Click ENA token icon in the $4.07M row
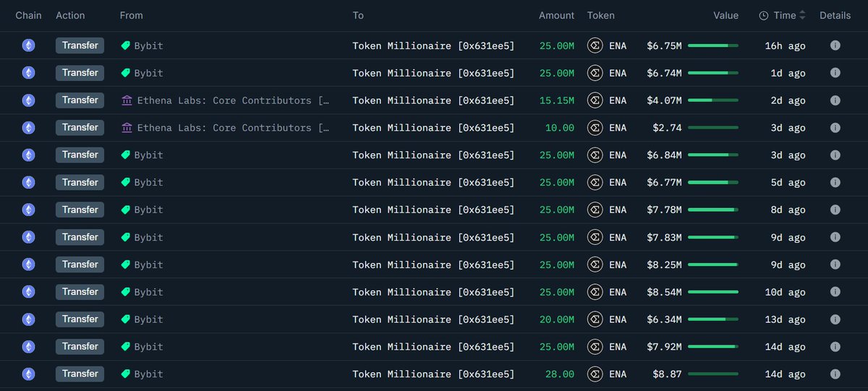Image resolution: width=868 pixels, height=391 pixels. pyautogui.click(x=595, y=100)
